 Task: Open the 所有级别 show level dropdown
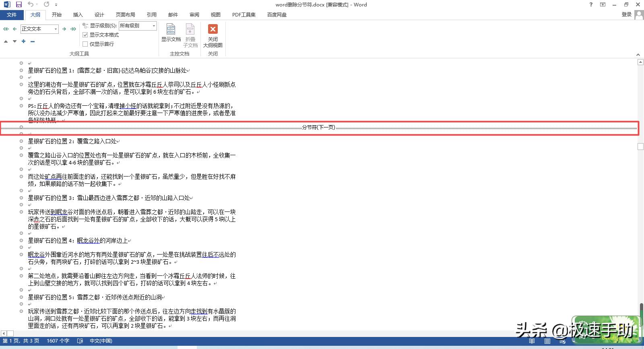154,26
